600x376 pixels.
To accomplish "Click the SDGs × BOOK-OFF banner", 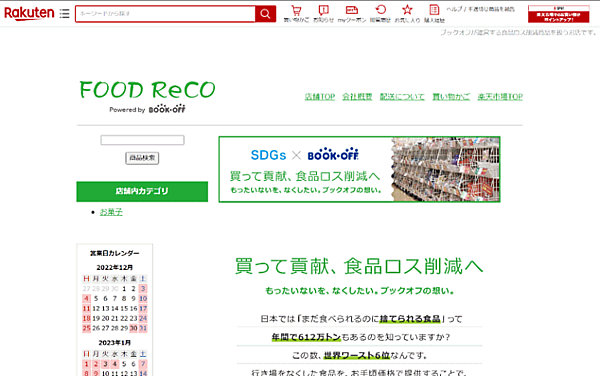I will pyautogui.click(x=359, y=169).
